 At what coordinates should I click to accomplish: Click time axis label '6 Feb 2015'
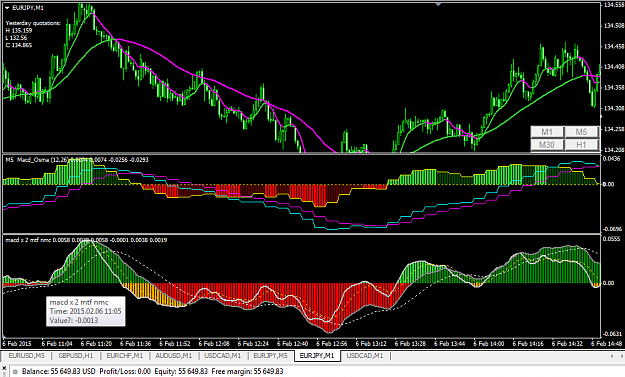17,344
